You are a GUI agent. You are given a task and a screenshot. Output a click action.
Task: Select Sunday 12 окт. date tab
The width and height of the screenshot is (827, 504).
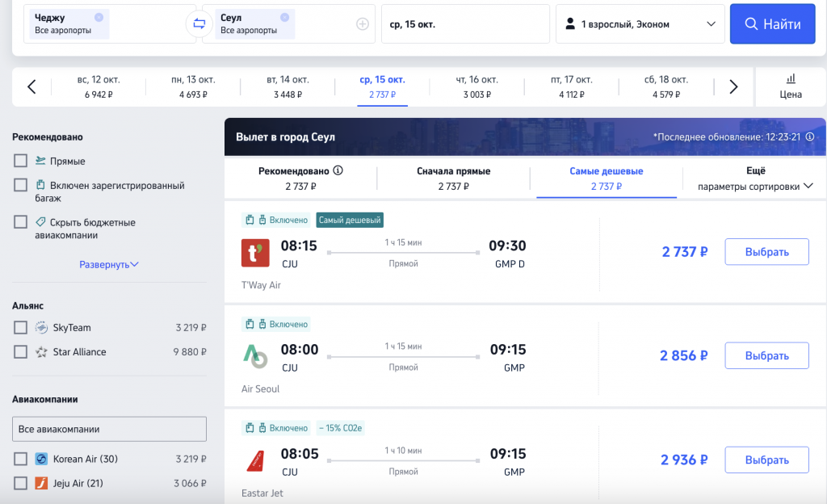coord(99,86)
